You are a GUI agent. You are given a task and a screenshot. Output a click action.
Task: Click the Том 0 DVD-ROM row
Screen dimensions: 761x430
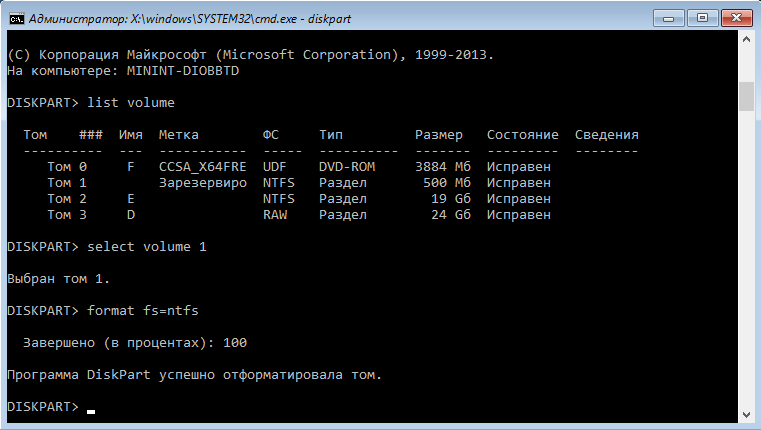(298, 166)
